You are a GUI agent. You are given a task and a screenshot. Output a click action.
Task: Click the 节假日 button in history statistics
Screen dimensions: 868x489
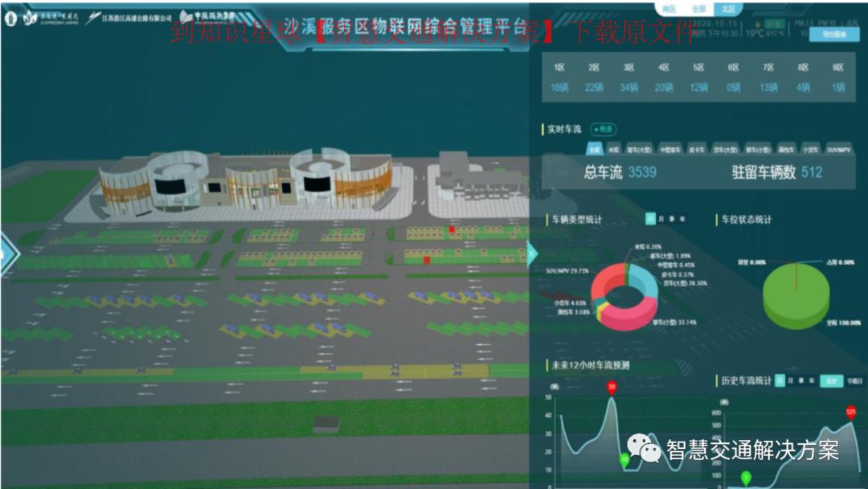pos(854,380)
